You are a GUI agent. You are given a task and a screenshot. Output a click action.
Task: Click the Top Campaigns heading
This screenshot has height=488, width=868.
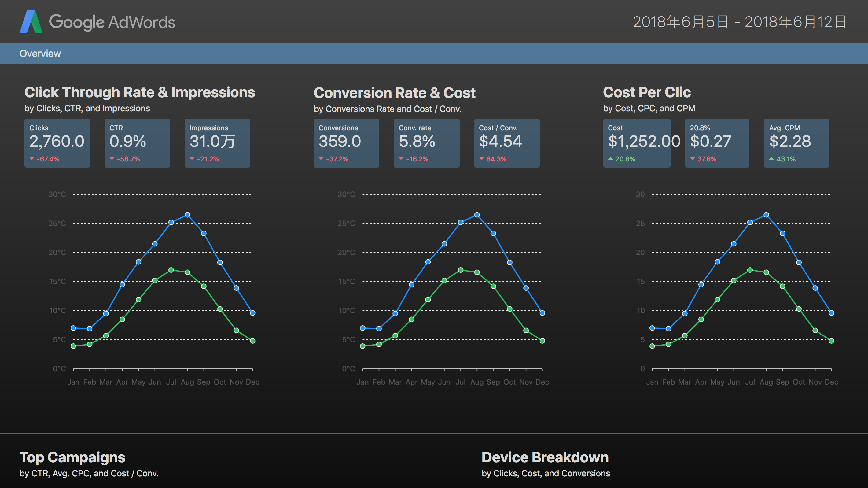pyautogui.click(x=72, y=457)
